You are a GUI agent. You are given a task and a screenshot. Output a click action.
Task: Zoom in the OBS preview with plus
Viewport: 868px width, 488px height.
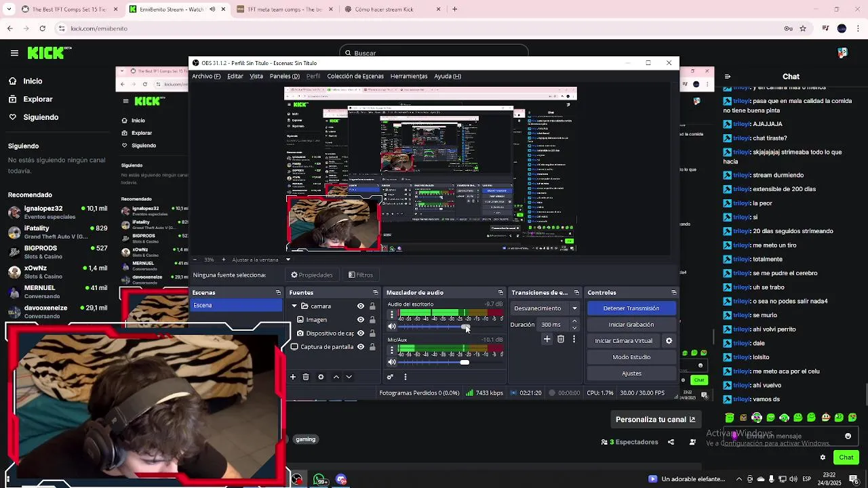(224, 260)
